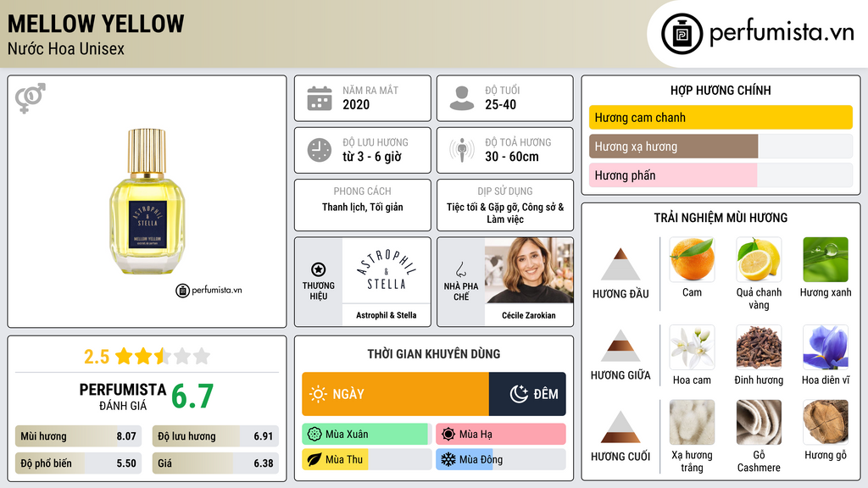The height and width of the screenshot is (488, 868).
Task: Click the Mellow Yellow perfume bottle photo
Action: (147, 202)
